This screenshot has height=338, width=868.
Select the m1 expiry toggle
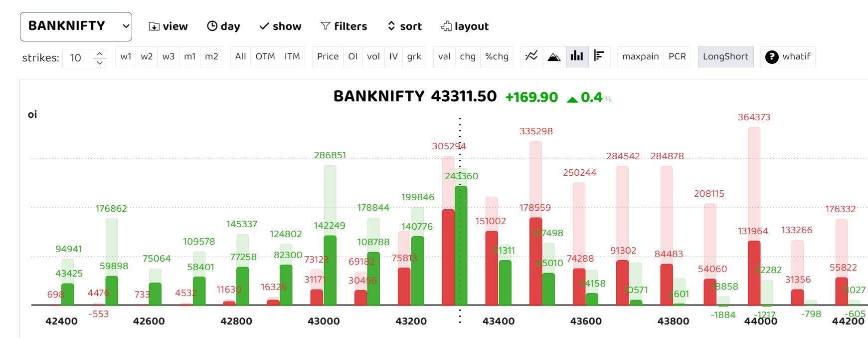(190, 56)
